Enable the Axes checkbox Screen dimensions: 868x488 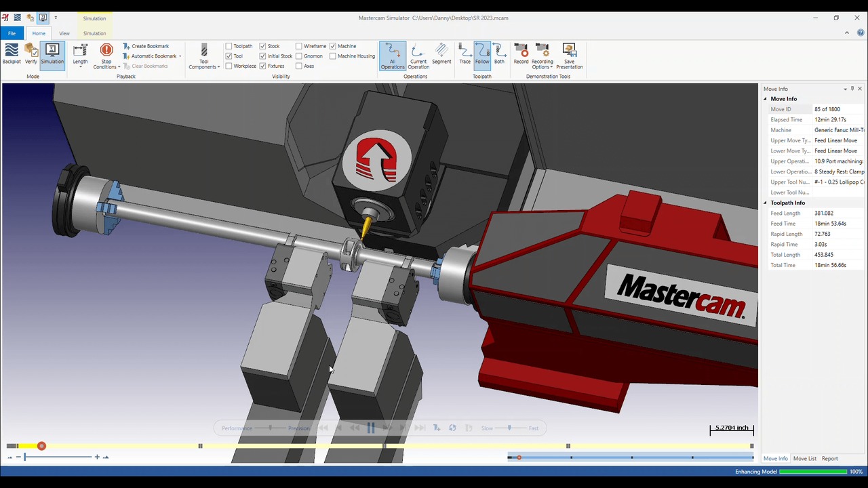pos(299,66)
